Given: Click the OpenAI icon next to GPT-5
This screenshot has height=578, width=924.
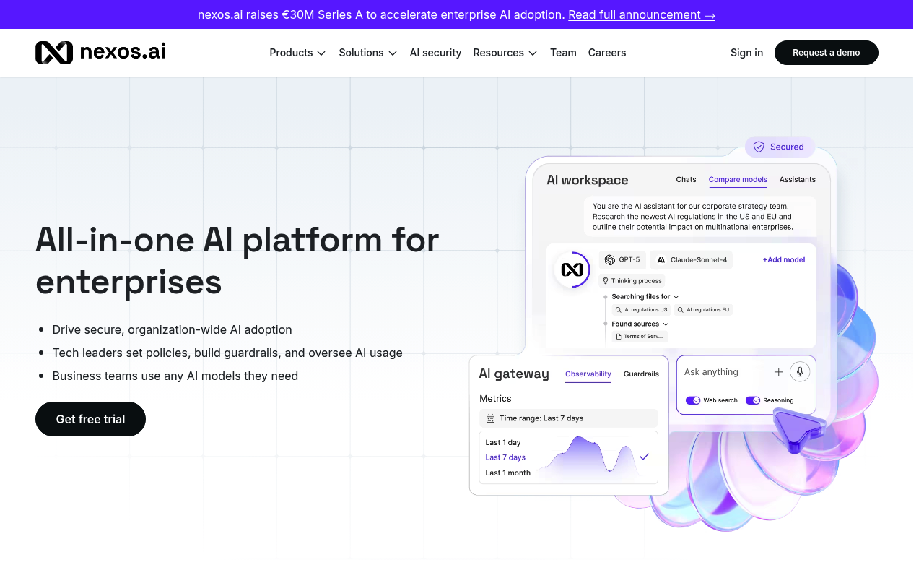Looking at the screenshot, I should click(609, 259).
